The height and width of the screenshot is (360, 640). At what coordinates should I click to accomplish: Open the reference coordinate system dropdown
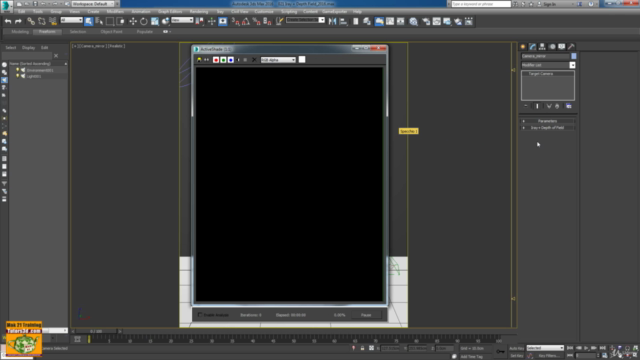[182, 20]
